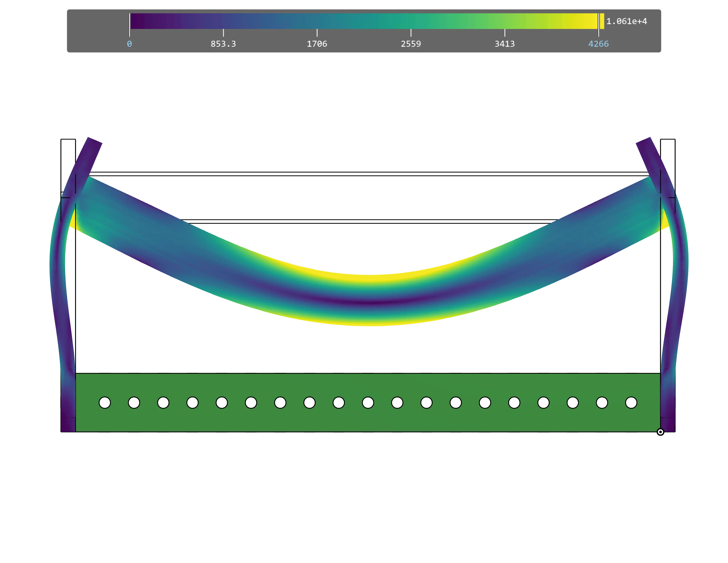Click the colorbar minimum value label 0

pos(129,44)
